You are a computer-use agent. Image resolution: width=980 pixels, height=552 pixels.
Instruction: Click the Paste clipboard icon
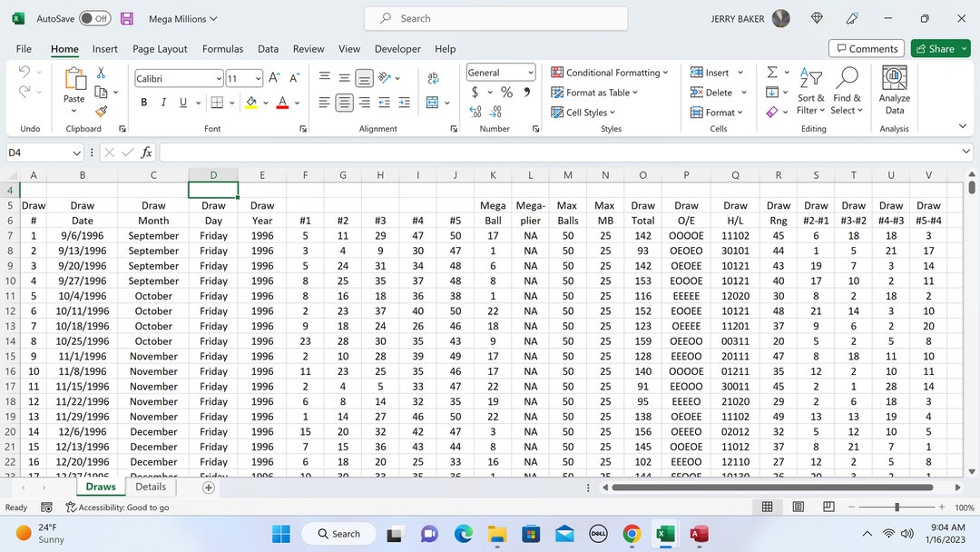tap(74, 79)
